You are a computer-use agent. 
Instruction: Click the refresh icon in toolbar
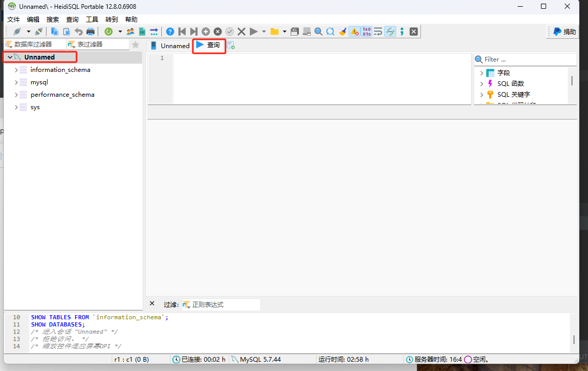tap(109, 32)
